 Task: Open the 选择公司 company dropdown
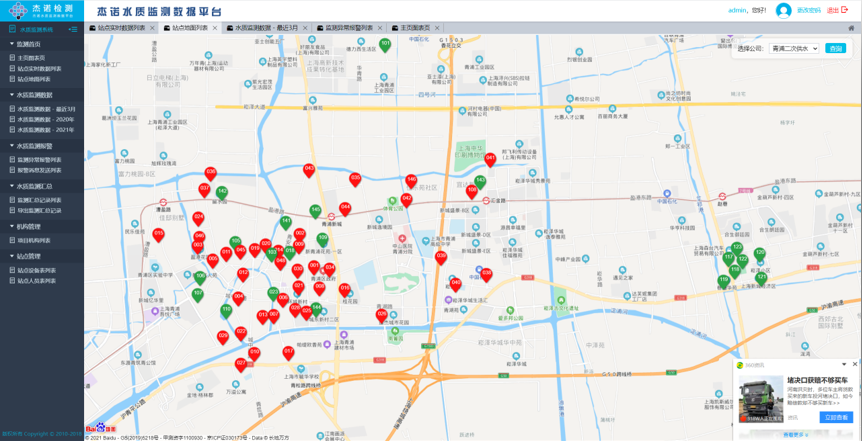[x=794, y=48]
